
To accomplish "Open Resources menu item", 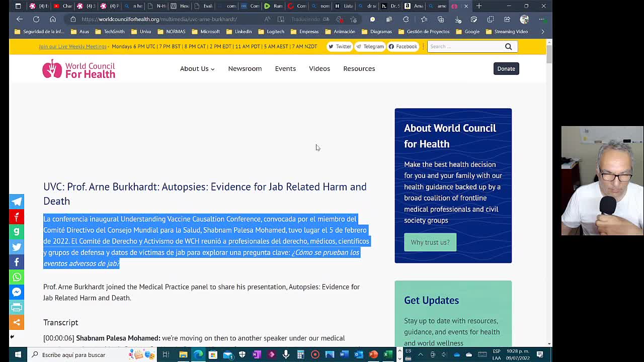I will (359, 68).
